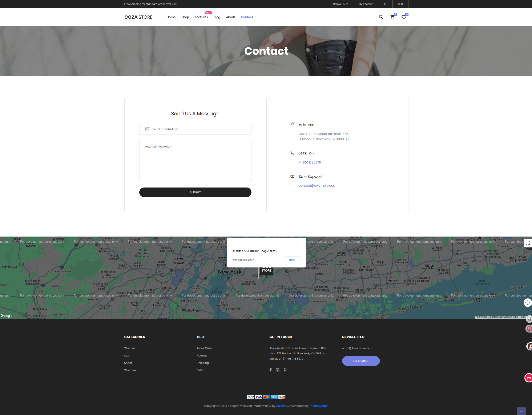
Task: Click the back-to-top arrow button
Action: point(521,411)
